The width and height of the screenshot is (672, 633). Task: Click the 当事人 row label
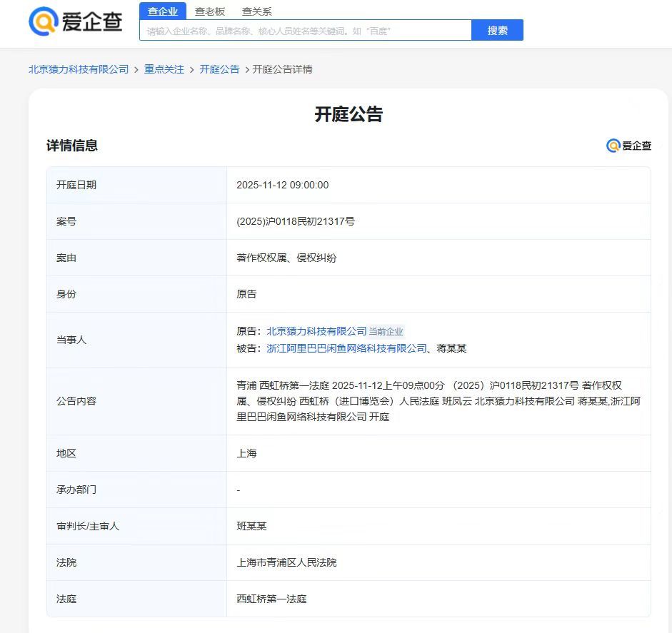71,340
